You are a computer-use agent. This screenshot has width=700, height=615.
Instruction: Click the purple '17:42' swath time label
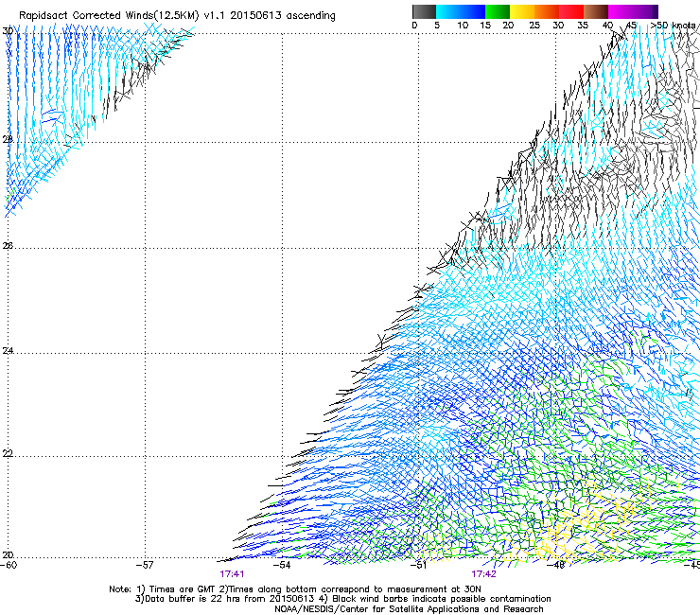tap(484, 574)
